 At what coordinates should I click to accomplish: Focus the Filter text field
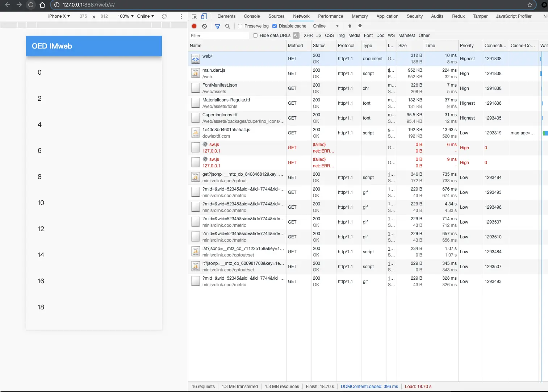coord(219,36)
